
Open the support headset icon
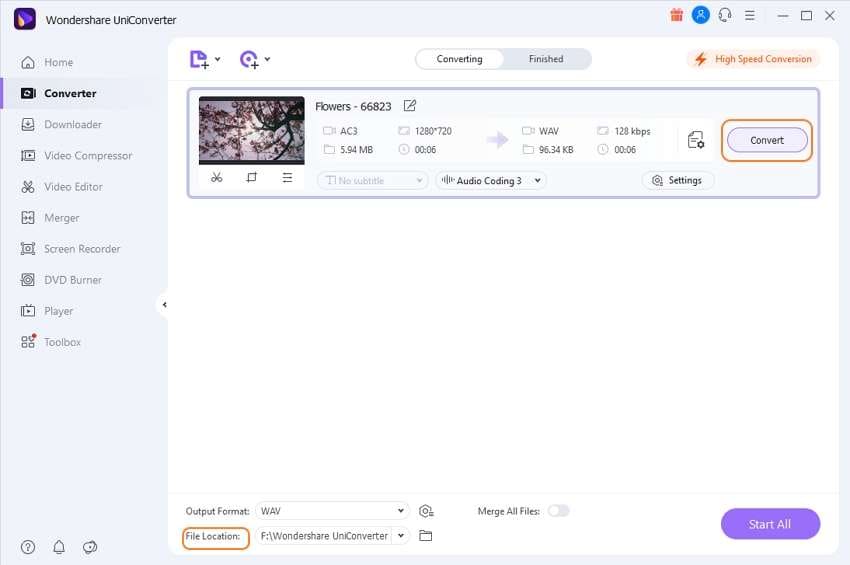point(725,15)
